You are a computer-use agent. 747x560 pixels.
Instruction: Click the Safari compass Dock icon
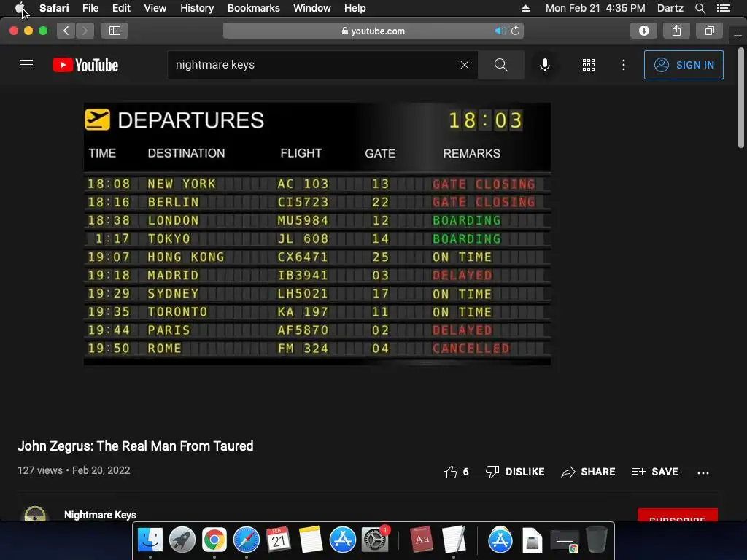click(247, 540)
